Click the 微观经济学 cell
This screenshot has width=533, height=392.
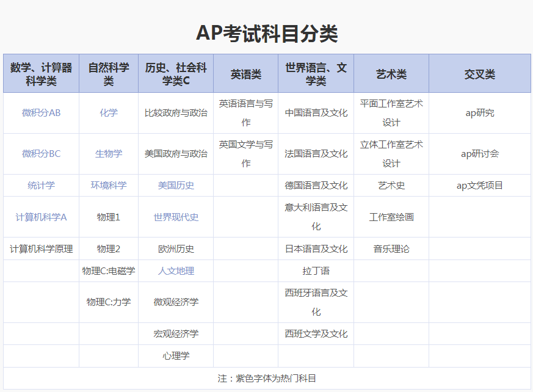click(x=176, y=302)
